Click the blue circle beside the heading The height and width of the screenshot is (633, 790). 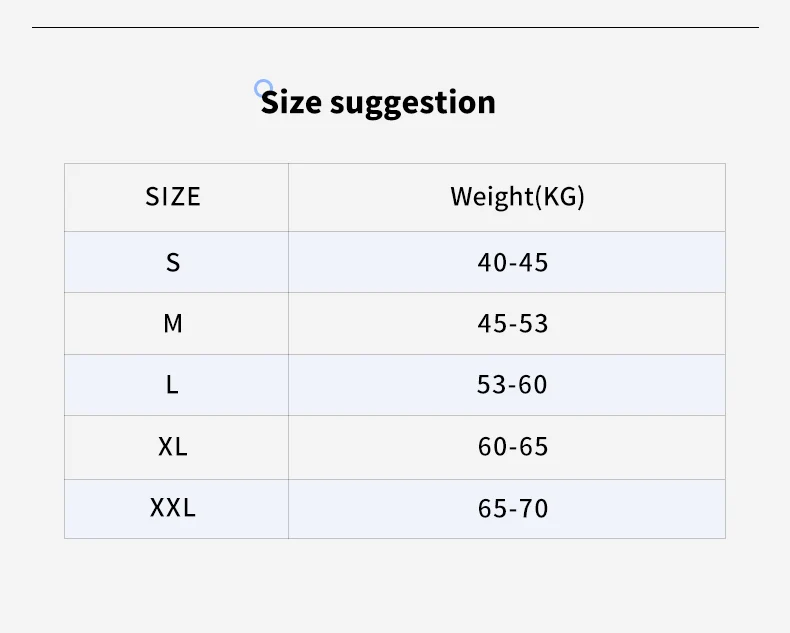coord(263,88)
